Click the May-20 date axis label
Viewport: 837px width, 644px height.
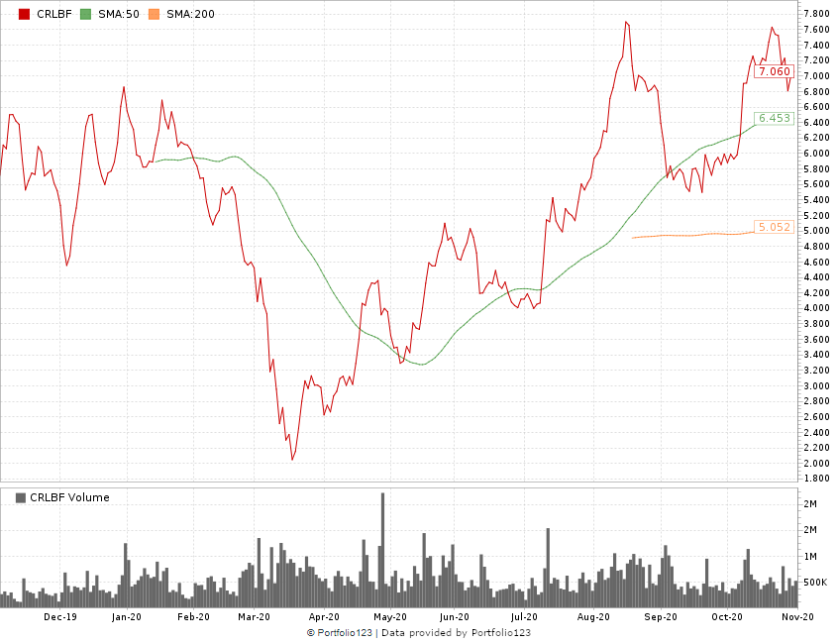pos(390,617)
